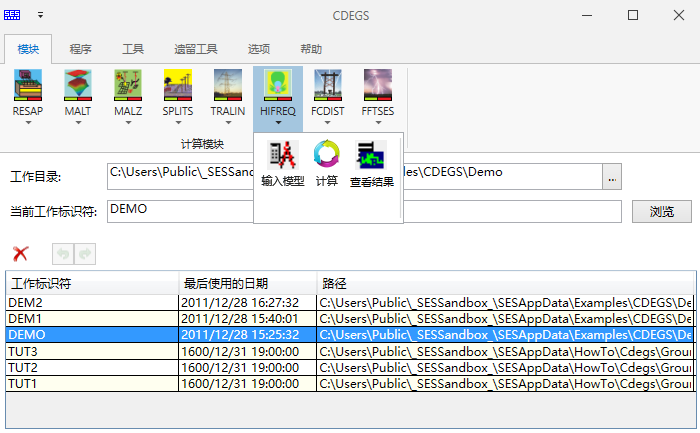Select the FCDIST module icon
This screenshot has width=700, height=433.
click(328, 86)
